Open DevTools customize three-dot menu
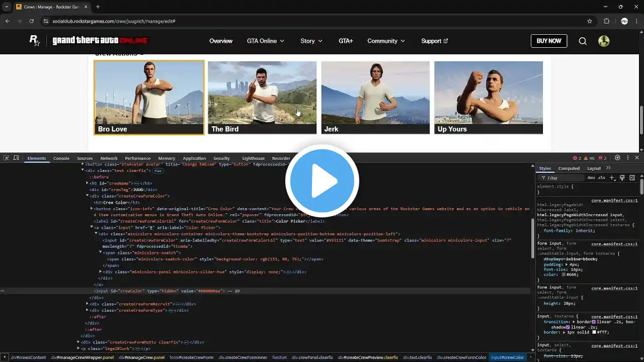 [x=627, y=158]
